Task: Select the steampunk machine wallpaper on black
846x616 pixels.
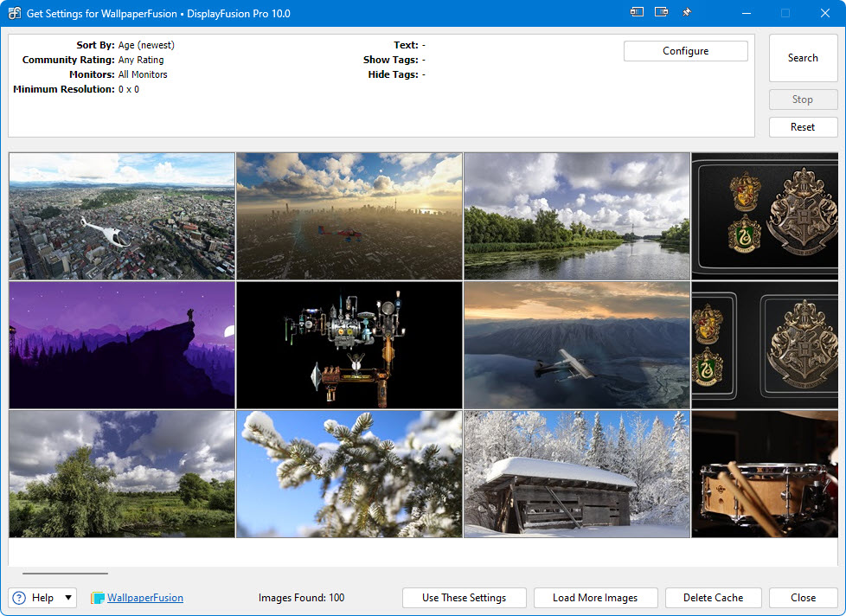Action: [349, 344]
